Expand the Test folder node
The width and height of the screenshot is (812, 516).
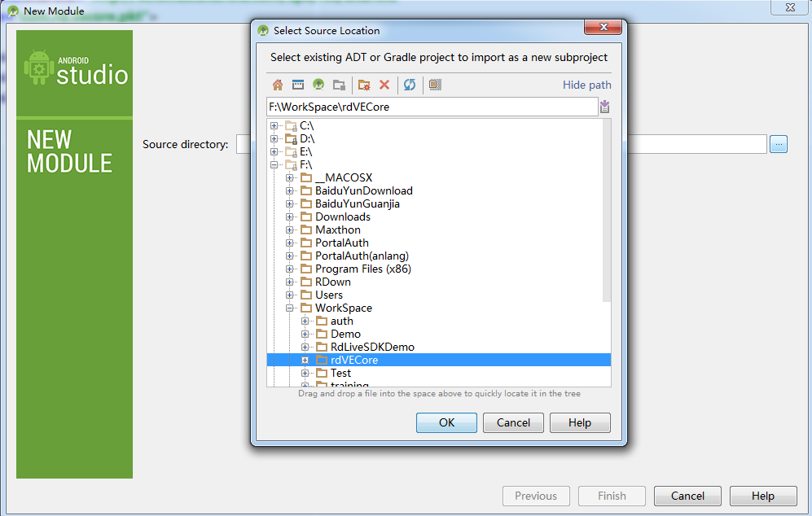(305, 373)
